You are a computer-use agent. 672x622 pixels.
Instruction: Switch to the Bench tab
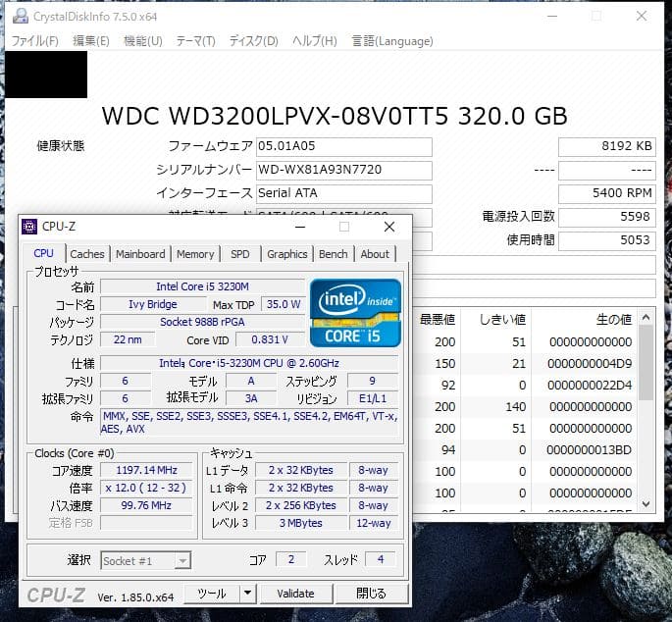333,254
